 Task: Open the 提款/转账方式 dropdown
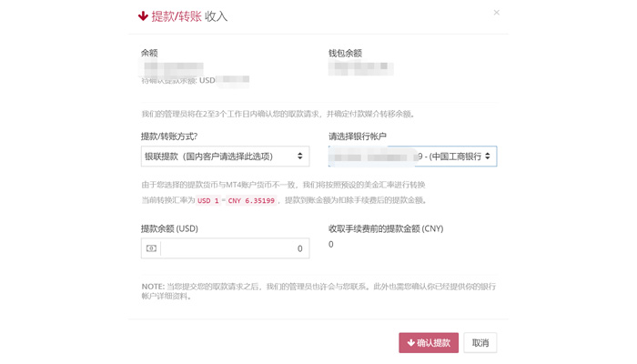pyautogui.click(x=225, y=157)
